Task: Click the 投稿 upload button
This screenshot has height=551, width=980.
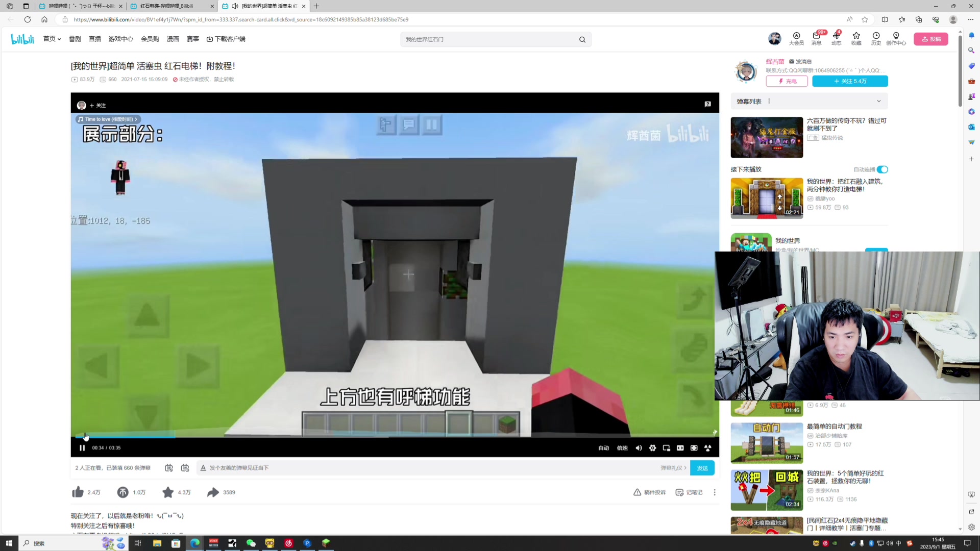Action: (931, 39)
